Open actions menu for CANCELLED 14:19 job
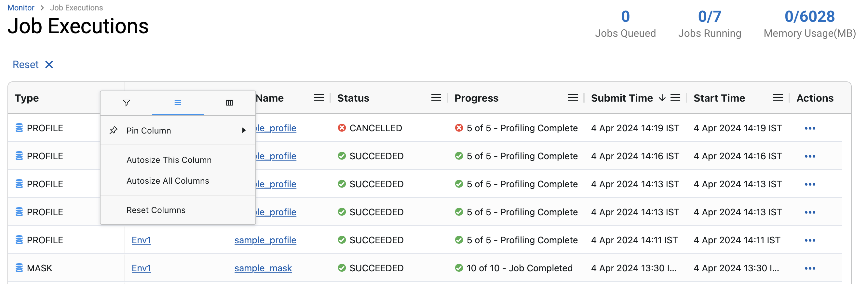 [x=810, y=129]
